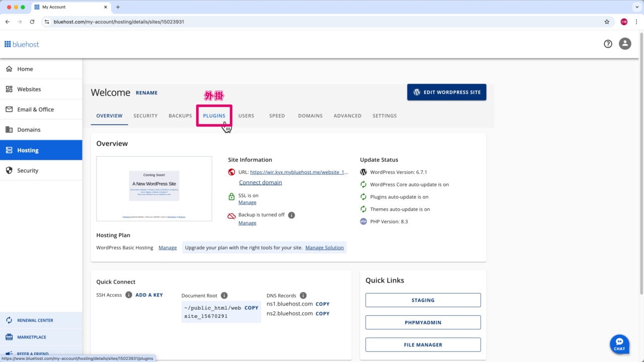Open Renewal Center
644x362 pixels.
point(41,320)
